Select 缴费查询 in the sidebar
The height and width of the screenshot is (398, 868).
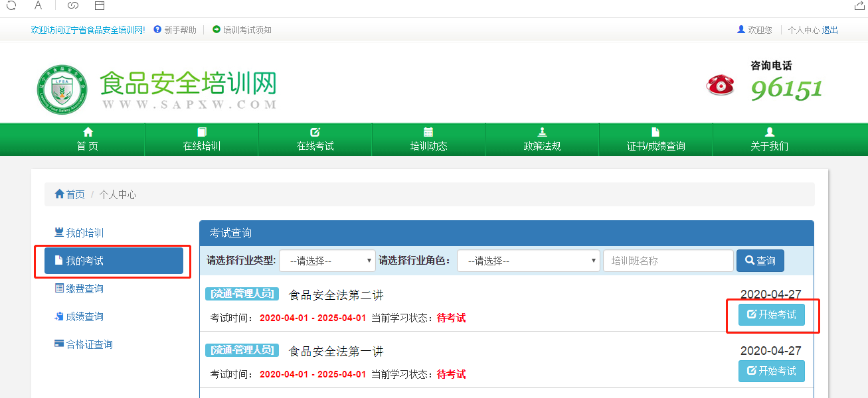pos(84,289)
